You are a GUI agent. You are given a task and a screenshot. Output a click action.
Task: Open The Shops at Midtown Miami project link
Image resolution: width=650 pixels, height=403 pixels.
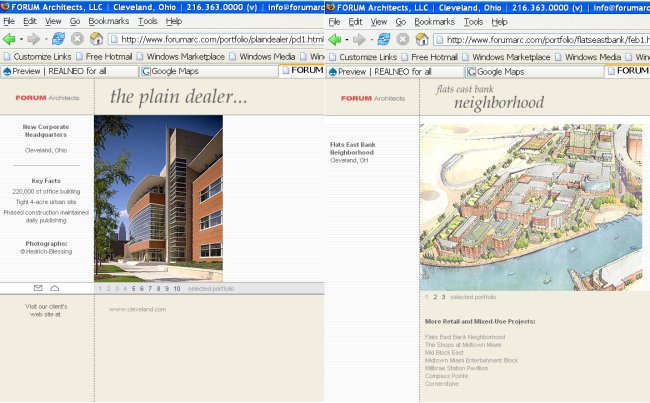463,345
